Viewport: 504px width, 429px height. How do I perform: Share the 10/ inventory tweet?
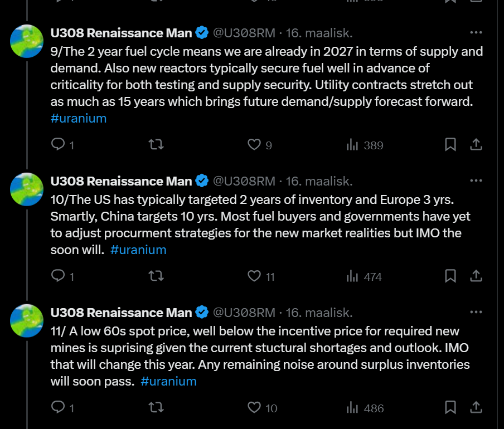476,276
